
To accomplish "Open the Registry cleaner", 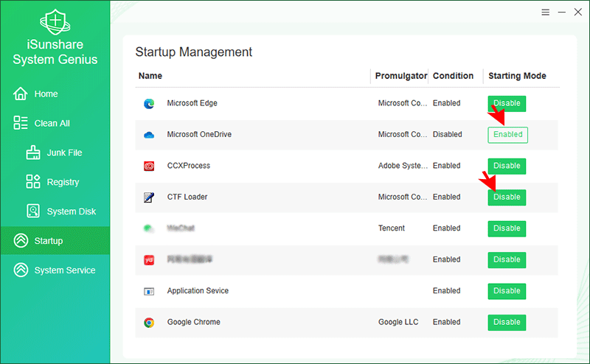I will (x=63, y=182).
